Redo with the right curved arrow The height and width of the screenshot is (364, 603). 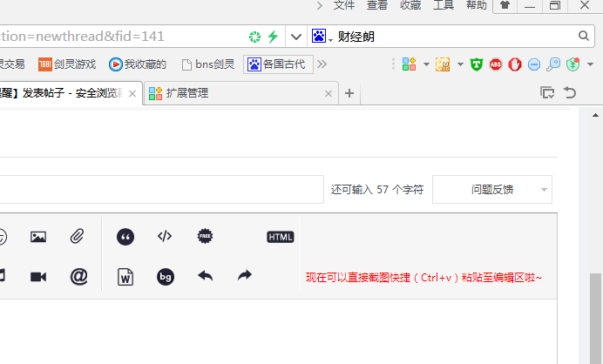[x=245, y=275]
